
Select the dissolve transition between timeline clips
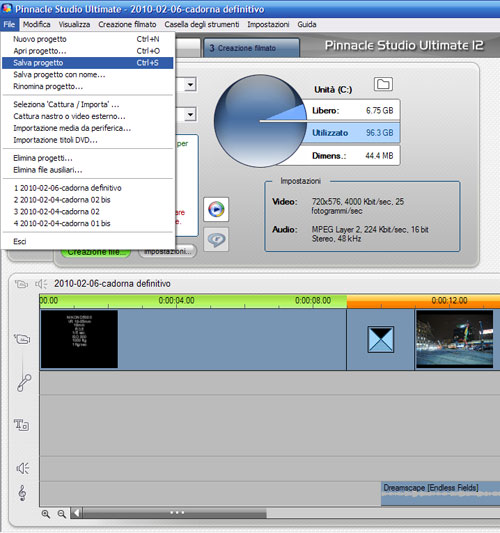tap(381, 339)
